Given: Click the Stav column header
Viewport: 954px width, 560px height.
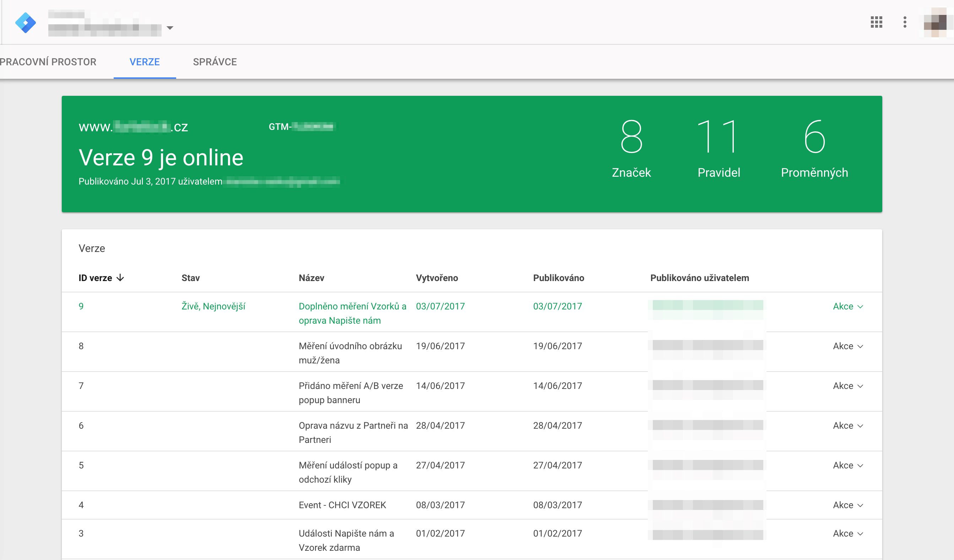Looking at the screenshot, I should [x=190, y=278].
